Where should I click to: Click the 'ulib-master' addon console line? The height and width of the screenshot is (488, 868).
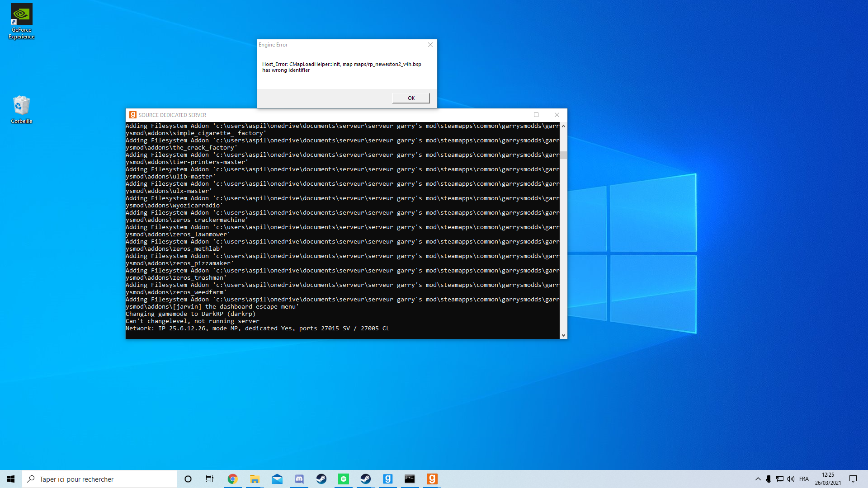point(171,177)
